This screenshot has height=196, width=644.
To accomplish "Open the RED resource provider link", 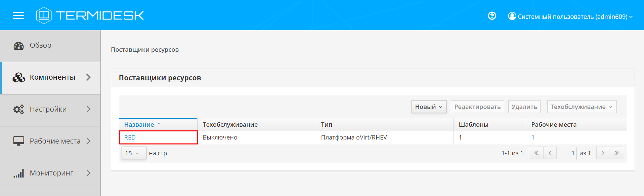I will pos(130,138).
